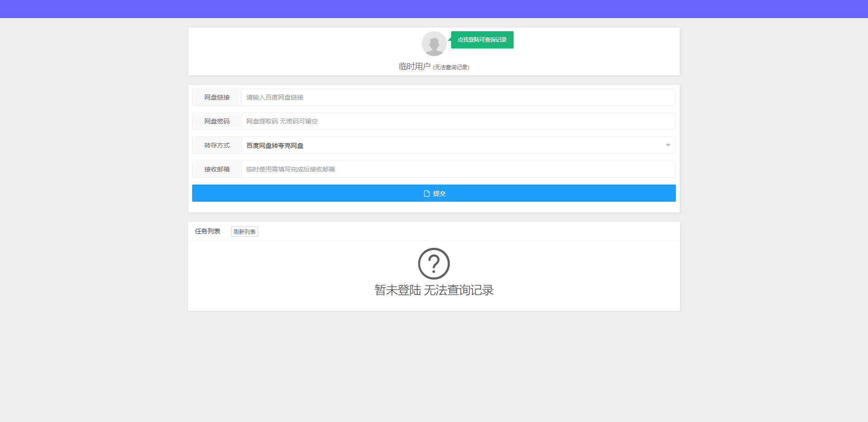Screen dimensions: 868x422
Task: Click the dropdown arrow beside 百度网盘转夸克网盘
Action: (x=668, y=145)
